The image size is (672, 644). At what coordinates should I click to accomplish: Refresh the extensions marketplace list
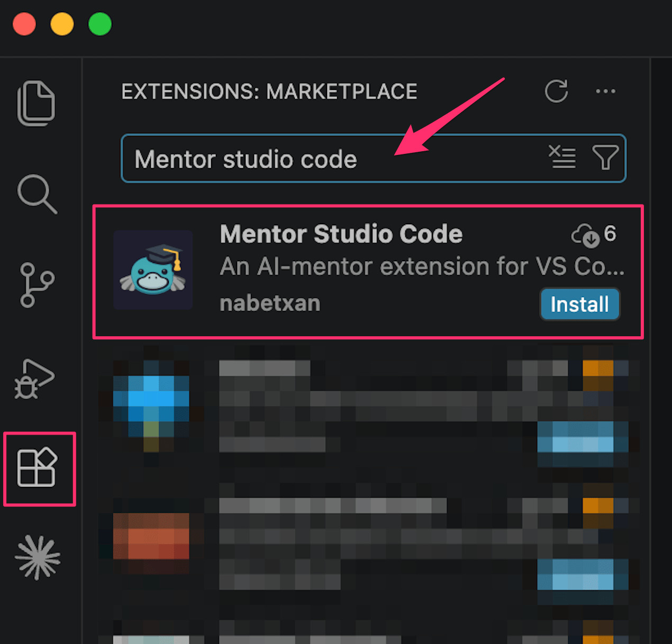click(556, 91)
